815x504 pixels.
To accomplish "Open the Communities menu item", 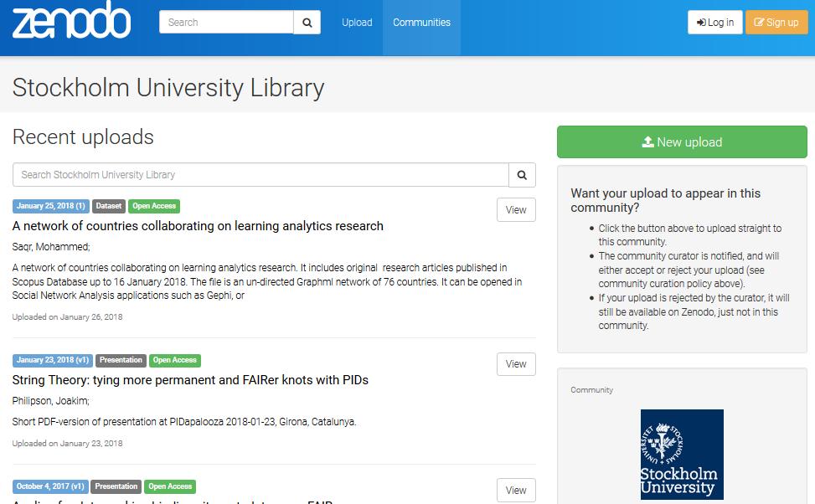I will coord(421,23).
